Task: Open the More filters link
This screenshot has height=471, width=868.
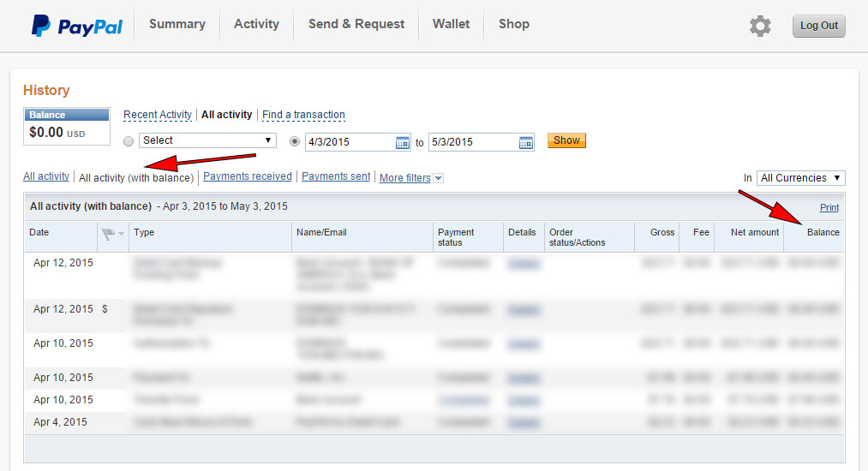Action: tap(405, 177)
